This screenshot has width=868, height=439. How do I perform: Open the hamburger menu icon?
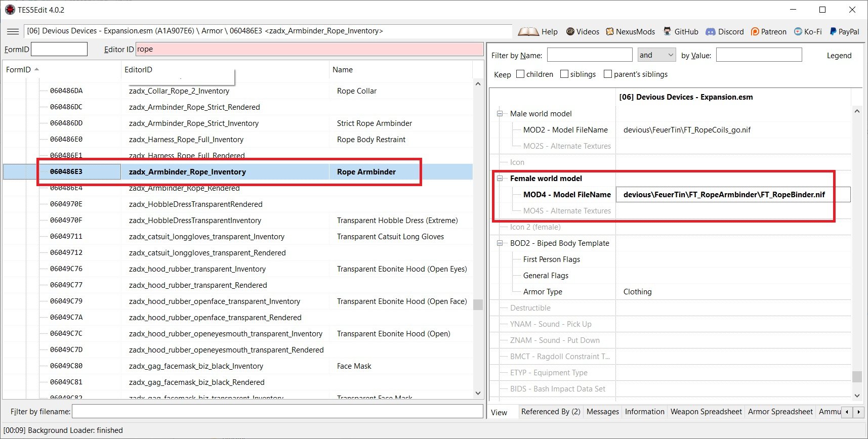(13, 31)
